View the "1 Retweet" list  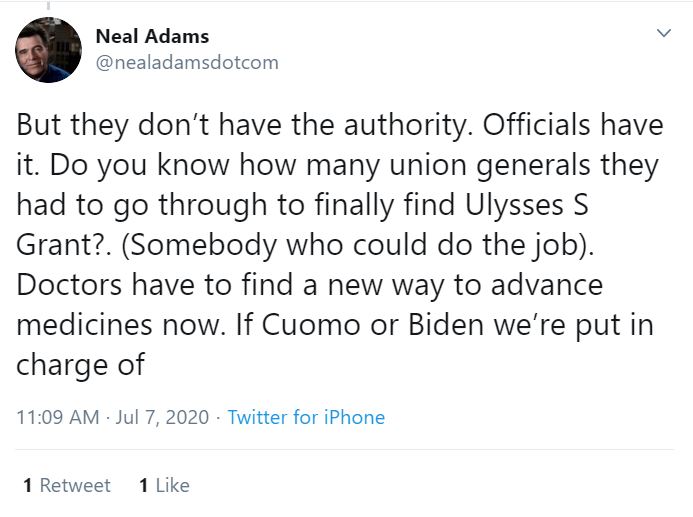point(67,486)
